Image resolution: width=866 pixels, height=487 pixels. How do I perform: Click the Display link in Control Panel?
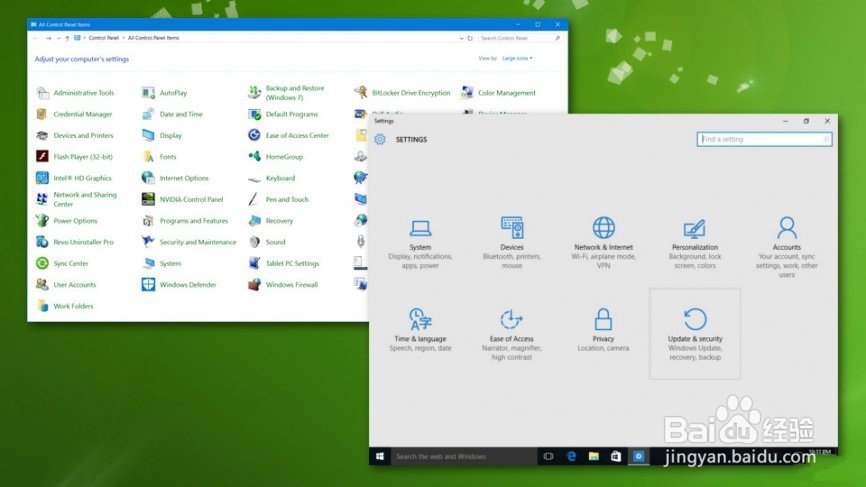point(171,135)
